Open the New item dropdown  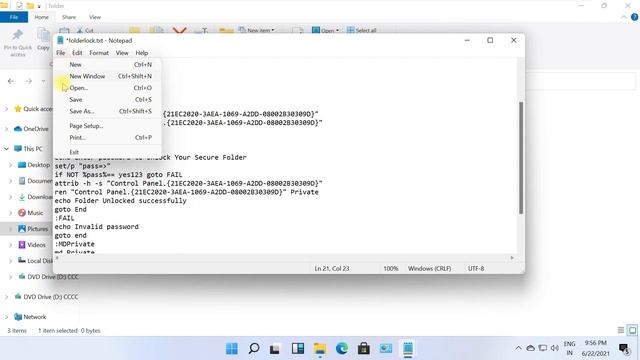pyautogui.click(x=257, y=30)
